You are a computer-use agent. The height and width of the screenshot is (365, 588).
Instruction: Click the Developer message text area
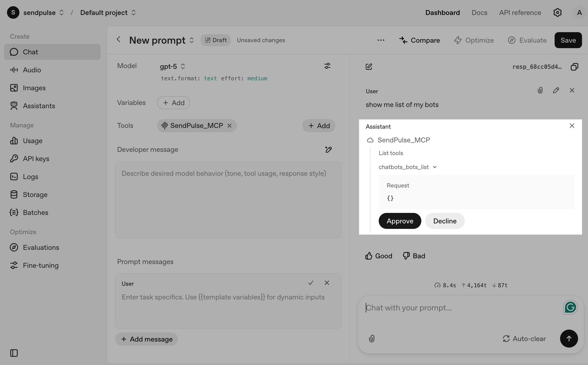228,200
